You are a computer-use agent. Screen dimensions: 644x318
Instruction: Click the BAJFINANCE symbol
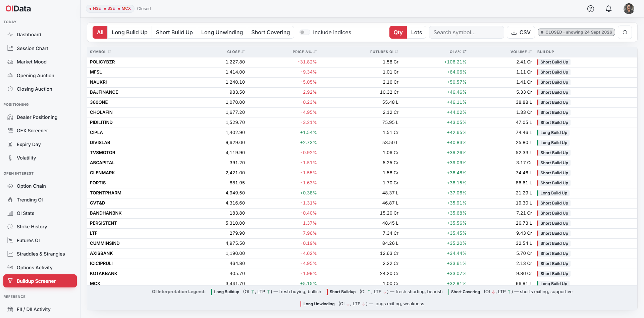pyautogui.click(x=104, y=92)
